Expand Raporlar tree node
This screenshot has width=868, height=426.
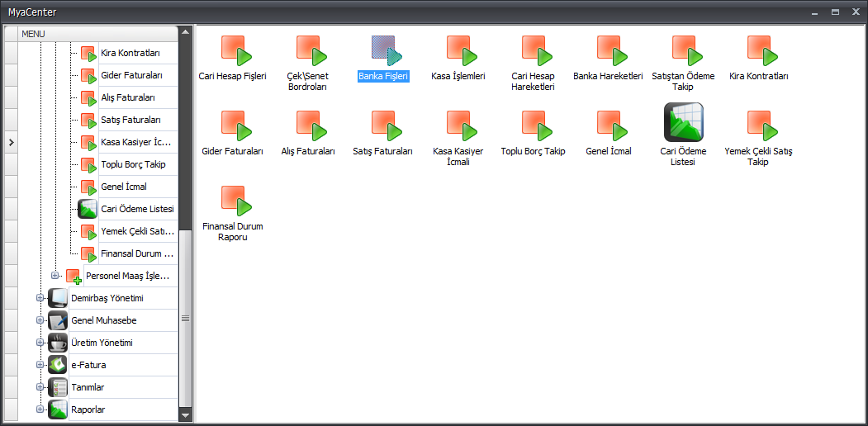[40, 410]
